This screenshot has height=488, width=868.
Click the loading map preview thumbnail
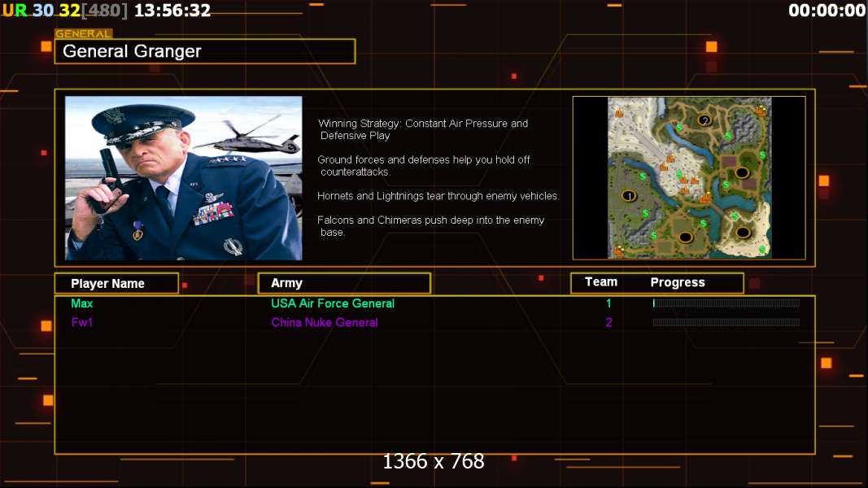click(x=689, y=177)
